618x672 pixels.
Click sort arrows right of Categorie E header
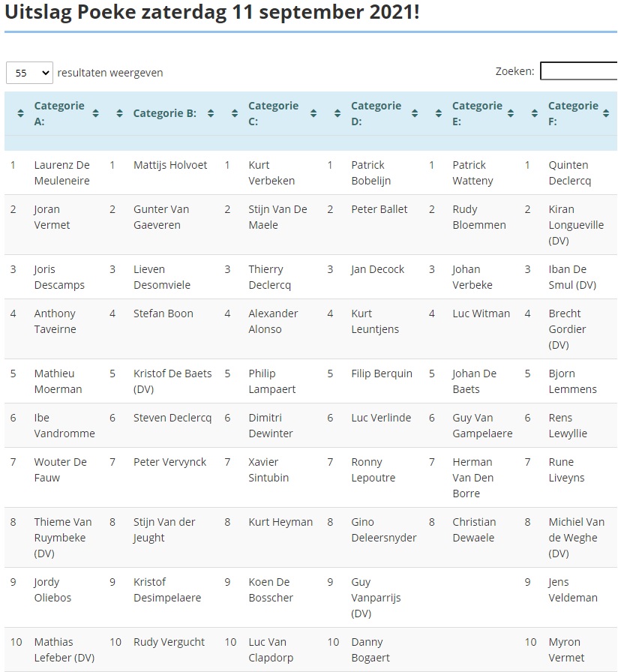click(511, 113)
